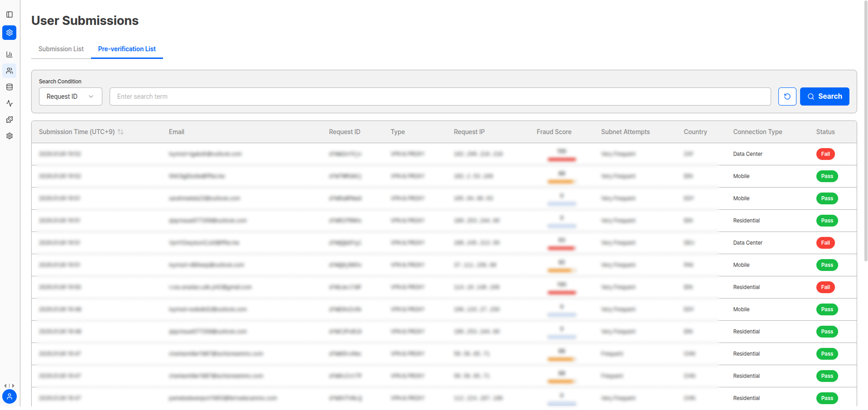Click the Status column header

tap(825, 132)
